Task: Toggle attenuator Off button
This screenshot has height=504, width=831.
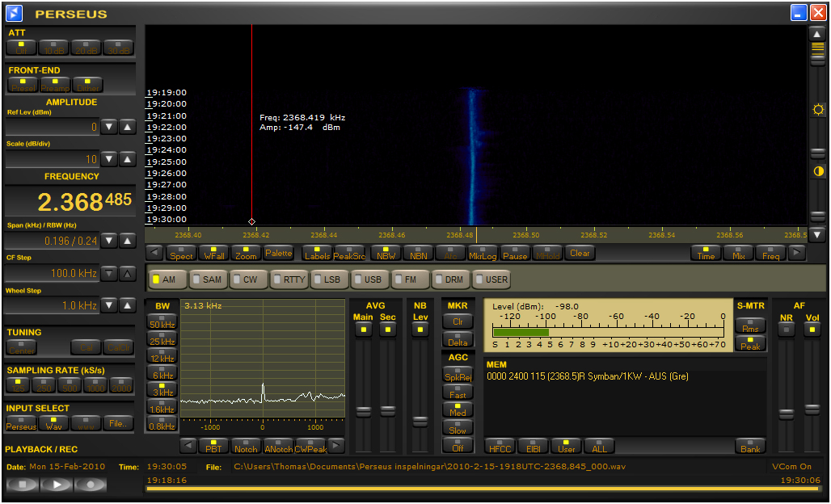Action: point(21,48)
